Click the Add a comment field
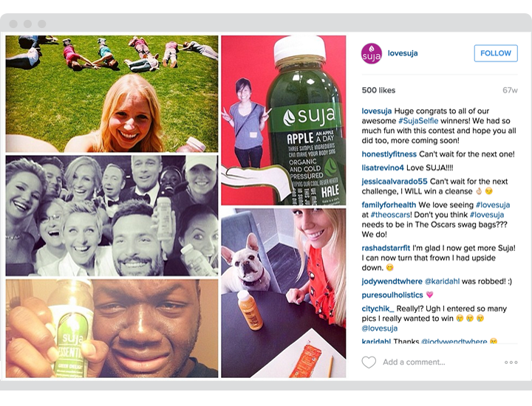The image size is (532, 406). pos(414,362)
